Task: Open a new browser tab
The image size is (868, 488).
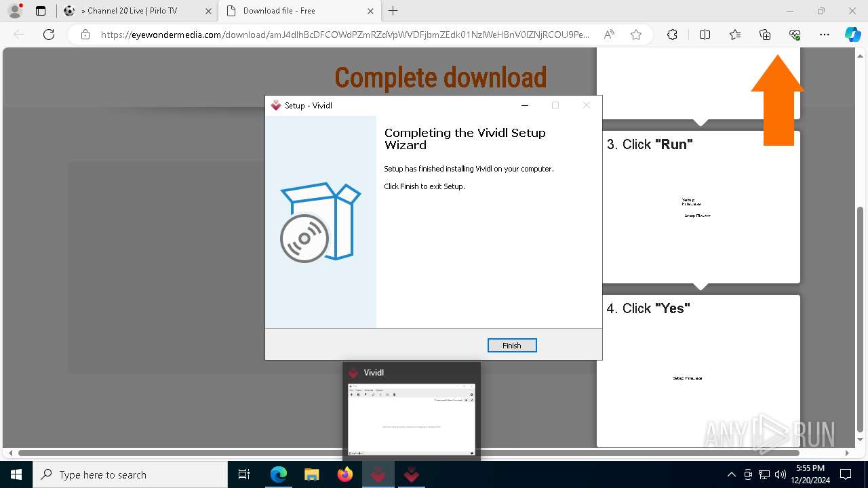Action: point(393,11)
